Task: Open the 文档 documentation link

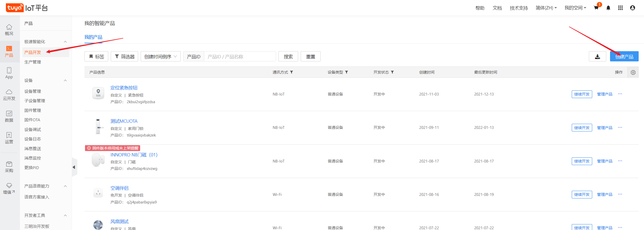Action: click(497, 8)
